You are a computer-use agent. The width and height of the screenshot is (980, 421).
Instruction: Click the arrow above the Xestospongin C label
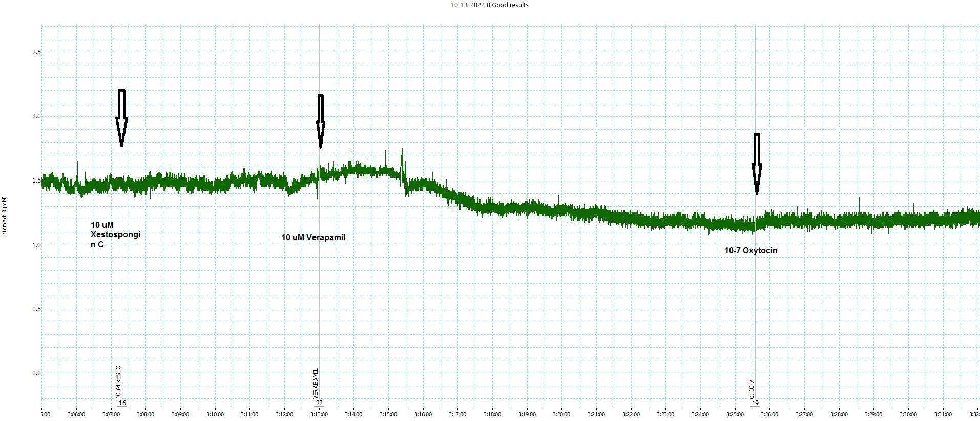pos(121,118)
